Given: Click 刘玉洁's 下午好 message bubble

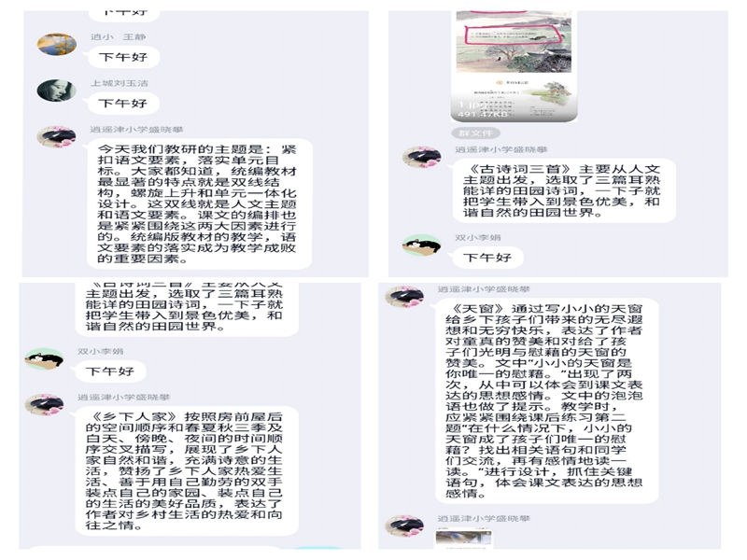Looking at the screenshot, I should tap(123, 104).
